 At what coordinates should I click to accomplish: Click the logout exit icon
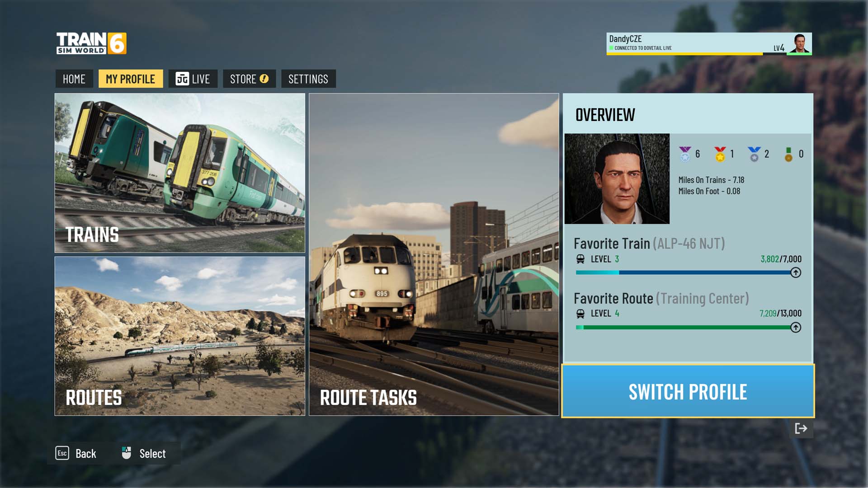point(801,428)
